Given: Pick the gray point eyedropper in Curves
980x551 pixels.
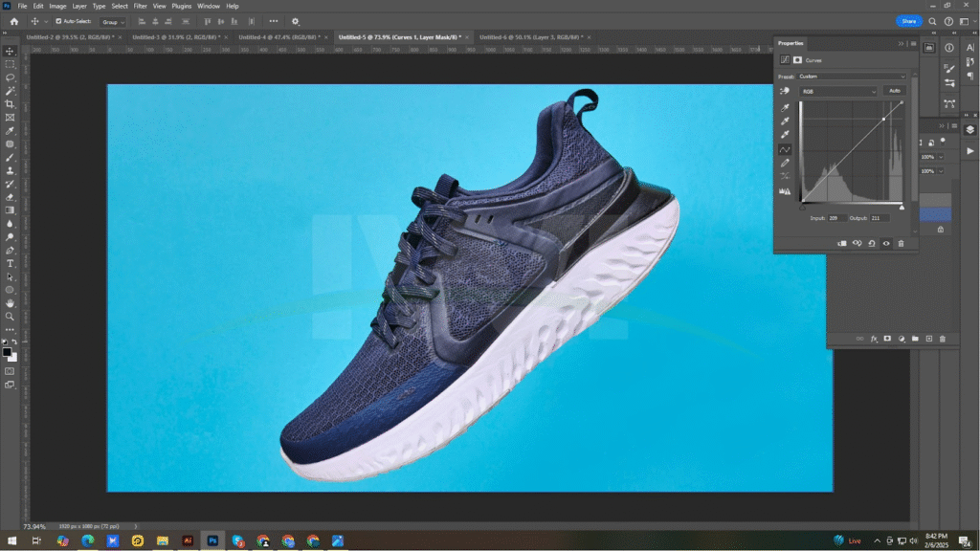Looking at the screenshot, I should pos(785,121).
